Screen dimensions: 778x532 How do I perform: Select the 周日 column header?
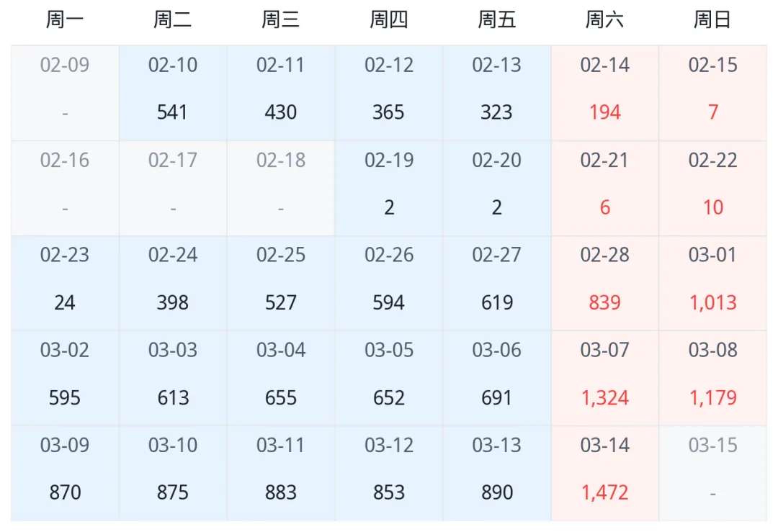coord(712,20)
